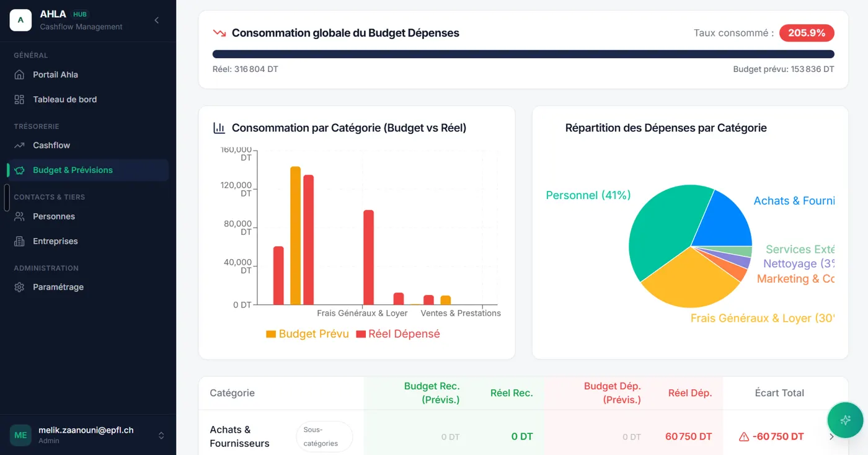Image resolution: width=868 pixels, height=455 pixels.
Task: Navigate to Entreprises
Action: [88, 241]
